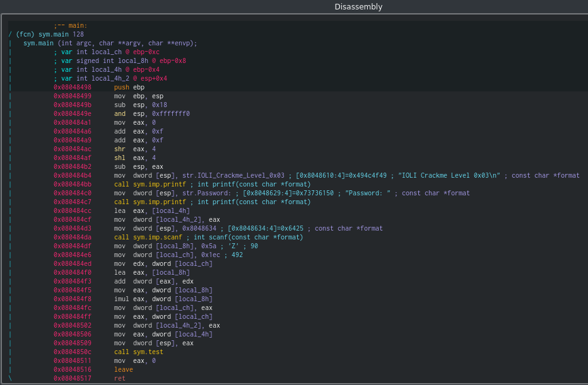Click lea eax, [local_4h] at 0x080484cc

tap(151, 211)
